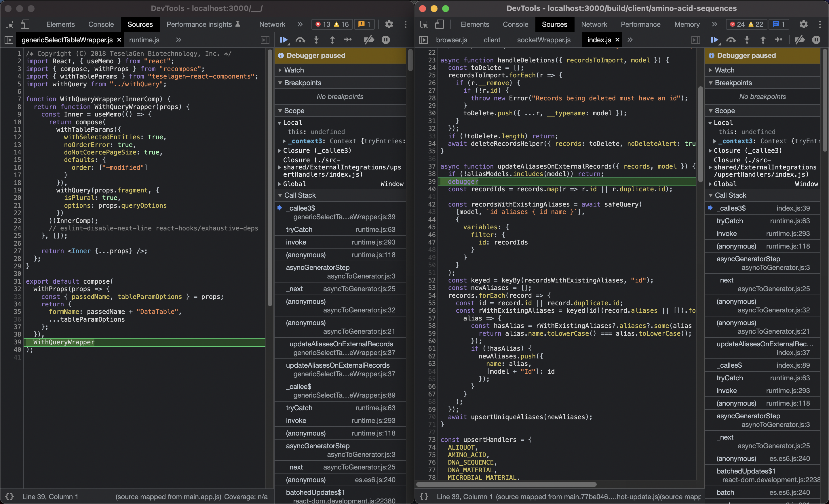Viewport: 829px width, 504px height.
Task: Collapse the Breakpoints section in left window
Action: (340, 83)
